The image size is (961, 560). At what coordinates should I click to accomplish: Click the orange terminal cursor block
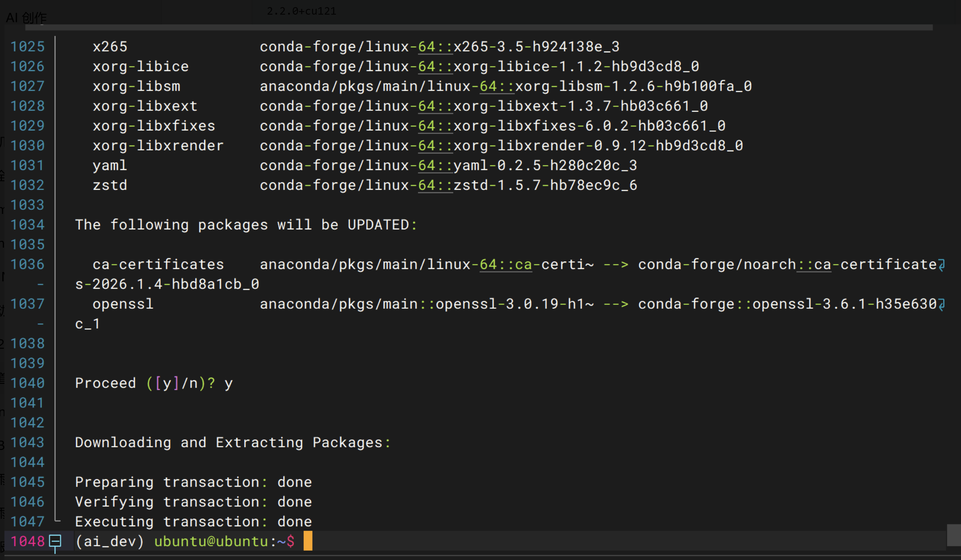(x=308, y=541)
